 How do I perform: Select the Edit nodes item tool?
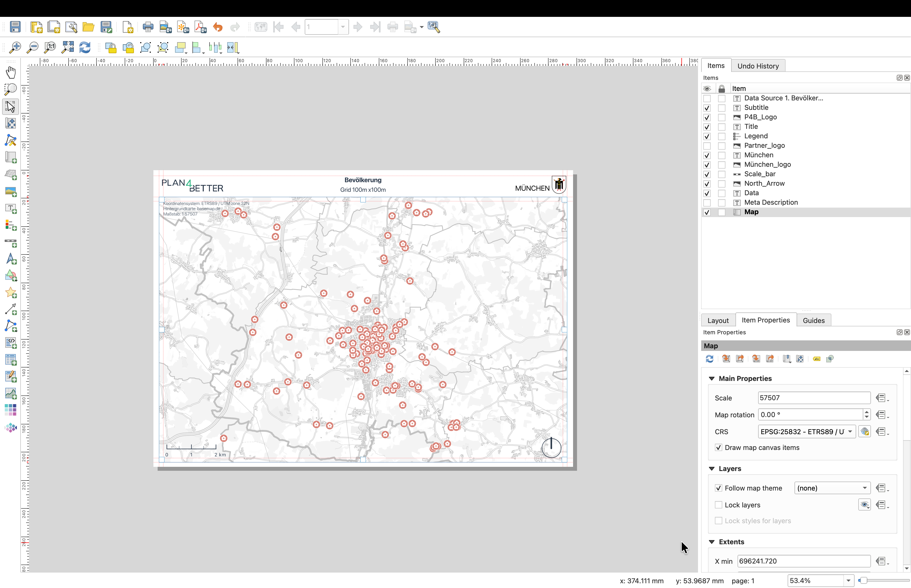(11, 140)
